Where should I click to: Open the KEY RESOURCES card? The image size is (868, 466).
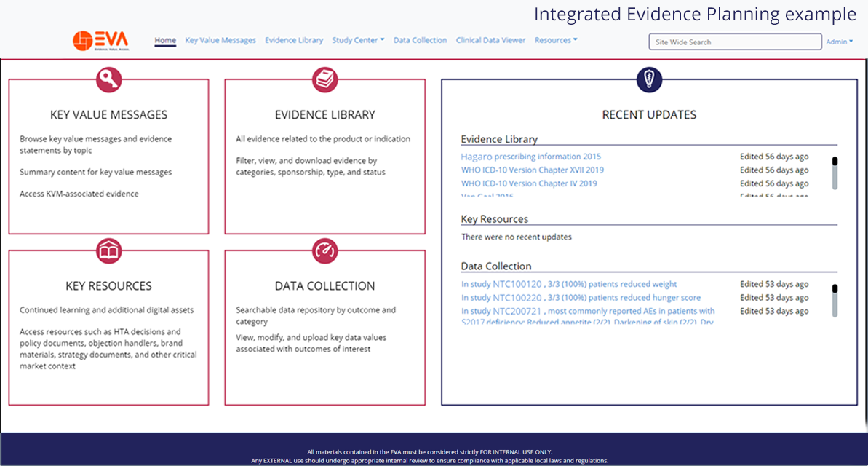pos(108,328)
